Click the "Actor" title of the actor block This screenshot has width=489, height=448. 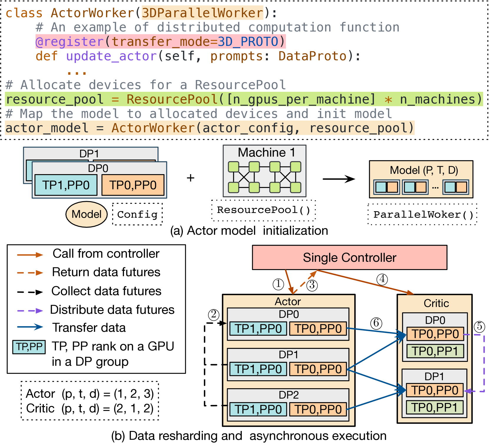coord(288,302)
